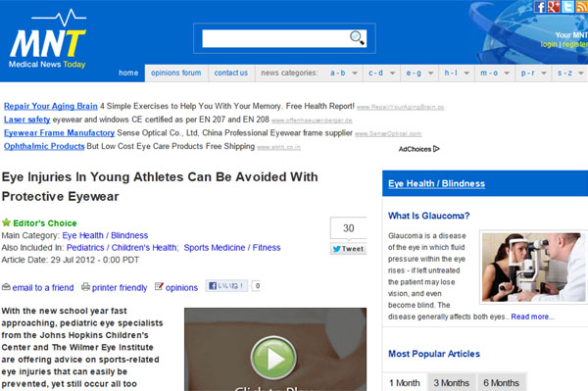Click the MNT Medical News Today logo
This screenshot has height=391, width=588.
click(x=48, y=39)
